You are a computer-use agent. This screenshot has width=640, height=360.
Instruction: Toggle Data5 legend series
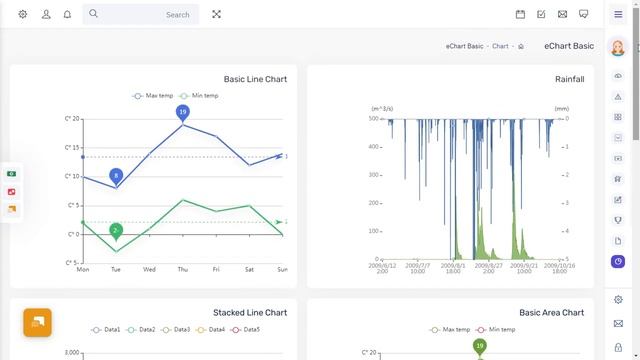tap(245, 329)
